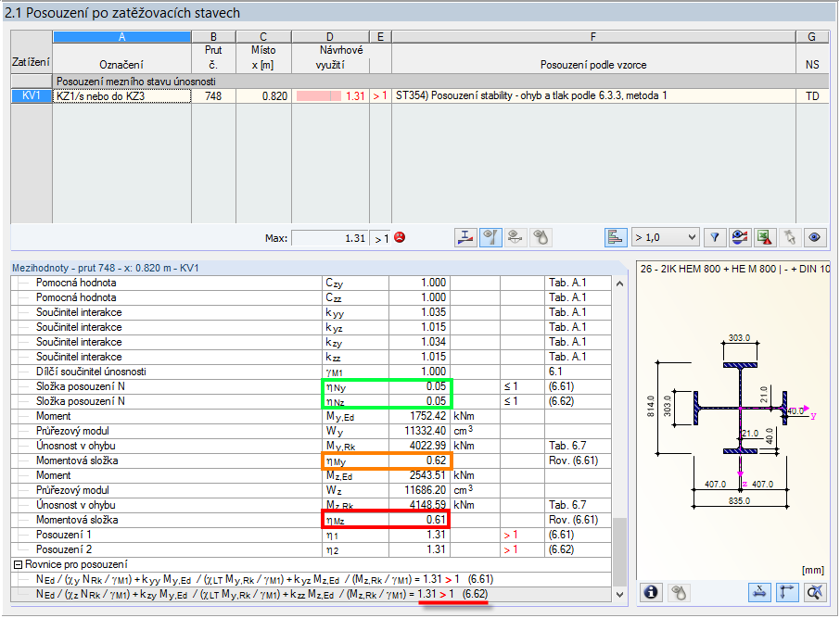Select the member number cell 748
This screenshot has height=618, width=840.
[x=213, y=95]
